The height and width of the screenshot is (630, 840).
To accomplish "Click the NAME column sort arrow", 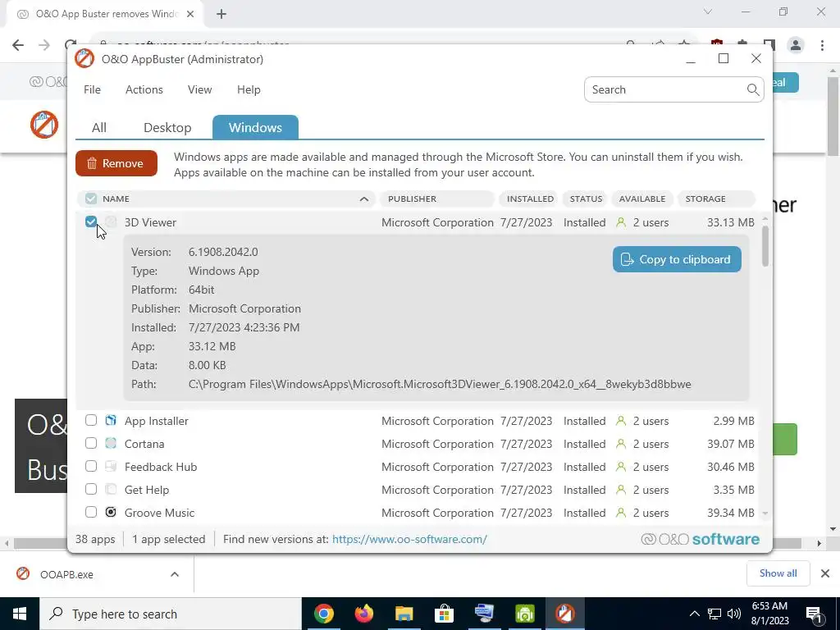I will pyautogui.click(x=364, y=199).
